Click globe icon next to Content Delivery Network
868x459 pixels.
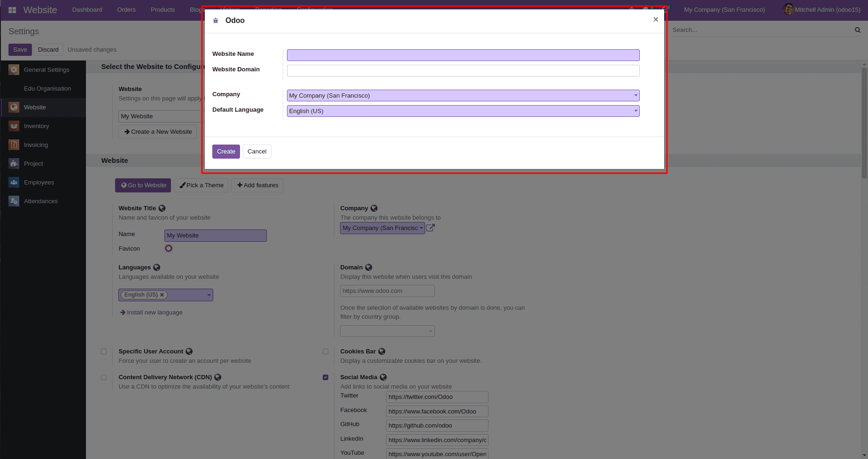pos(218,377)
